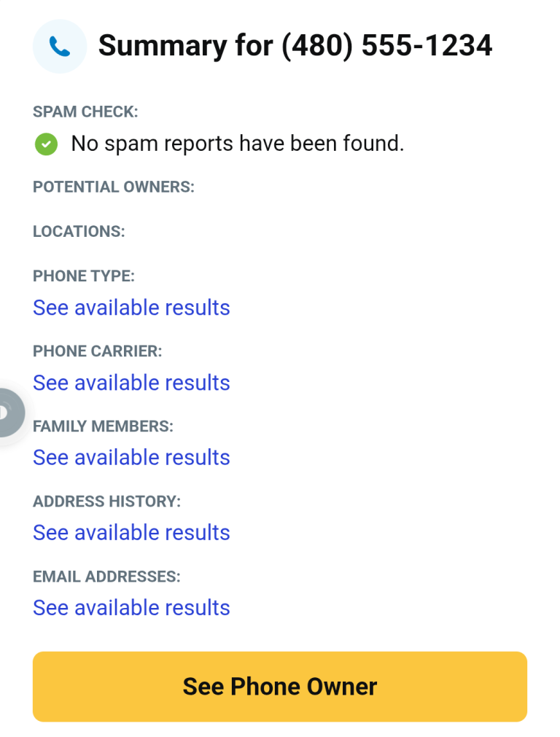560x737 pixels.
Task: Click the "No spam reports" message
Action: click(237, 144)
